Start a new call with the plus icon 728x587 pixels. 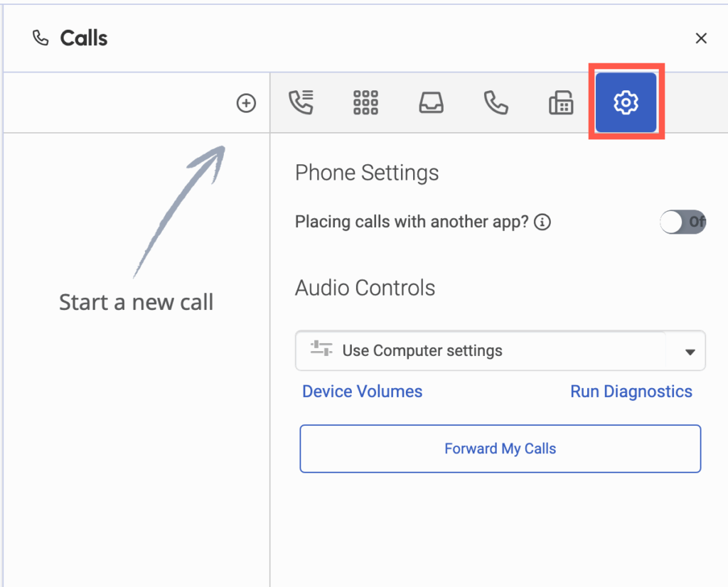pyautogui.click(x=246, y=102)
